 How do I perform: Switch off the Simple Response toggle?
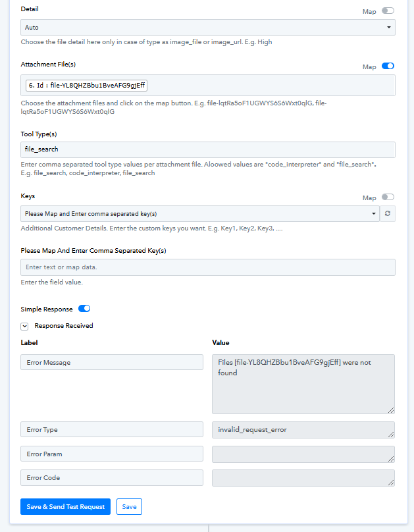(x=84, y=308)
